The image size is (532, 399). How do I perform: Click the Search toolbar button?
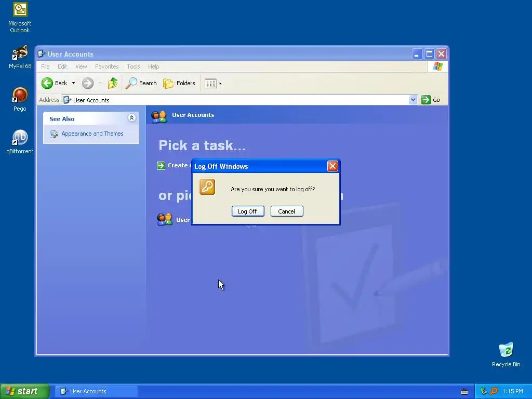tap(141, 83)
